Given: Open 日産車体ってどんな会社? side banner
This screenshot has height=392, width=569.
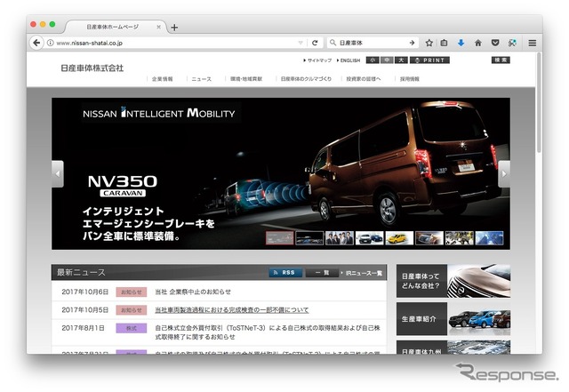Looking at the screenshot, I should pyautogui.click(x=453, y=281).
